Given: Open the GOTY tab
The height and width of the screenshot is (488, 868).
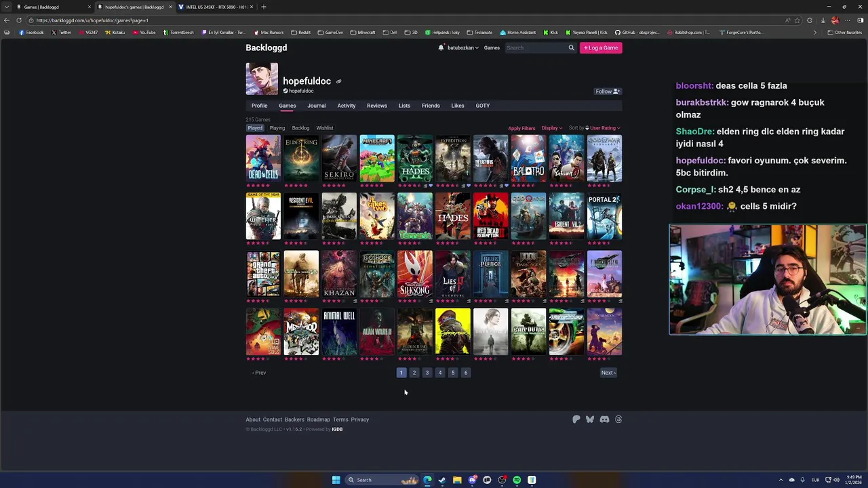Looking at the screenshot, I should click(x=482, y=106).
